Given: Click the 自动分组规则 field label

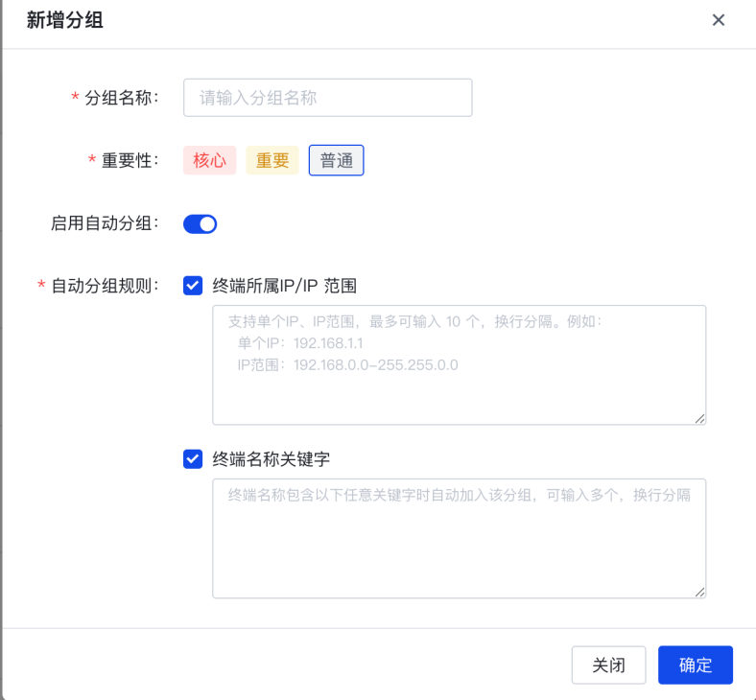Looking at the screenshot, I should (104, 285).
